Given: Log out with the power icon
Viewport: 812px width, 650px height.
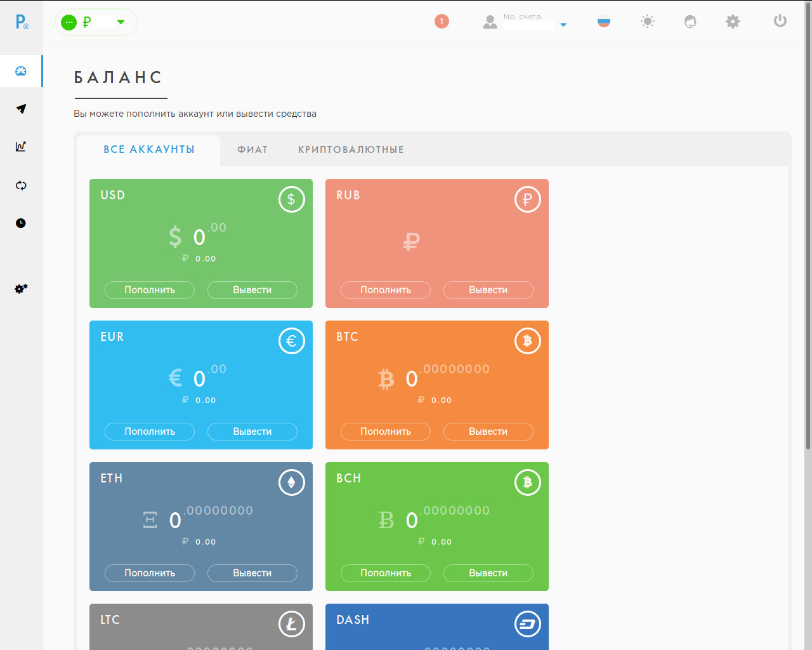Looking at the screenshot, I should [x=780, y=21].
